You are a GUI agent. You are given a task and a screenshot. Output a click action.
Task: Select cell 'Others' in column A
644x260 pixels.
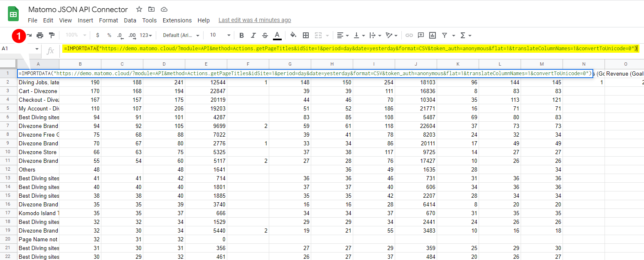tap(38, 169)
